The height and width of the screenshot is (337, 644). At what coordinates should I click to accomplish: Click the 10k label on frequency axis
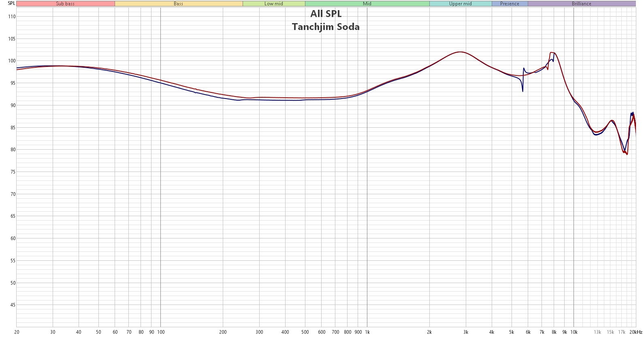click(x=574, y=332)
